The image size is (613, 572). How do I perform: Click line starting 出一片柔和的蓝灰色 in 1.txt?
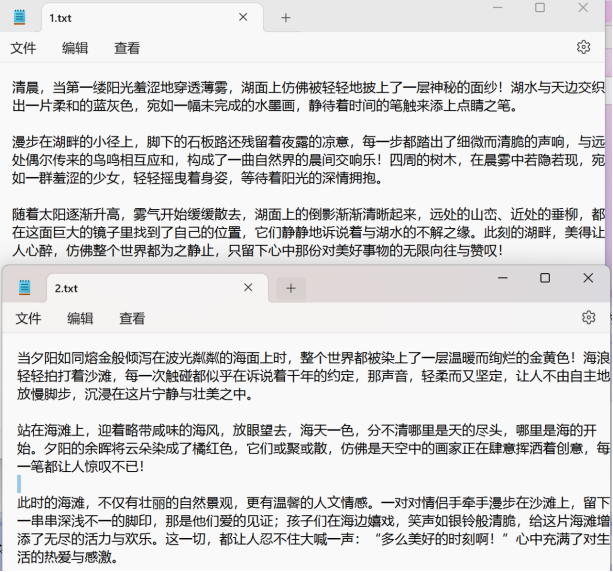coord(265,106)
